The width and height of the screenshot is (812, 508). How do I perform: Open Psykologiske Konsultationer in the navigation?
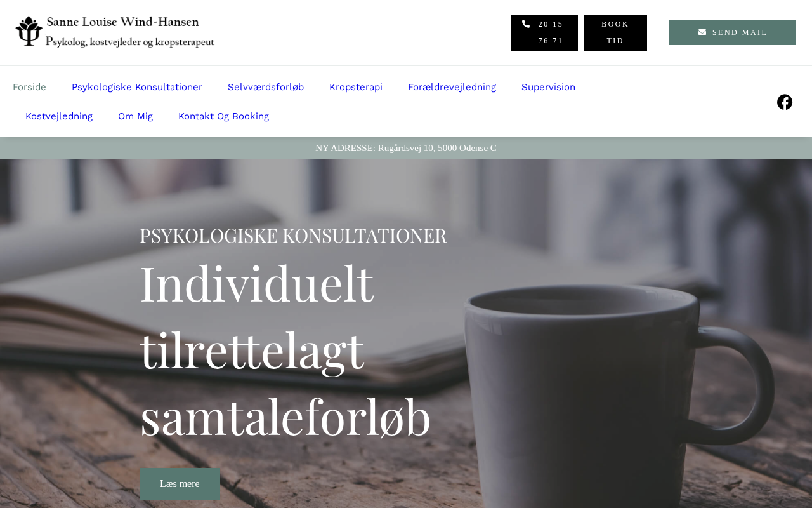click(x=137, y=87)
